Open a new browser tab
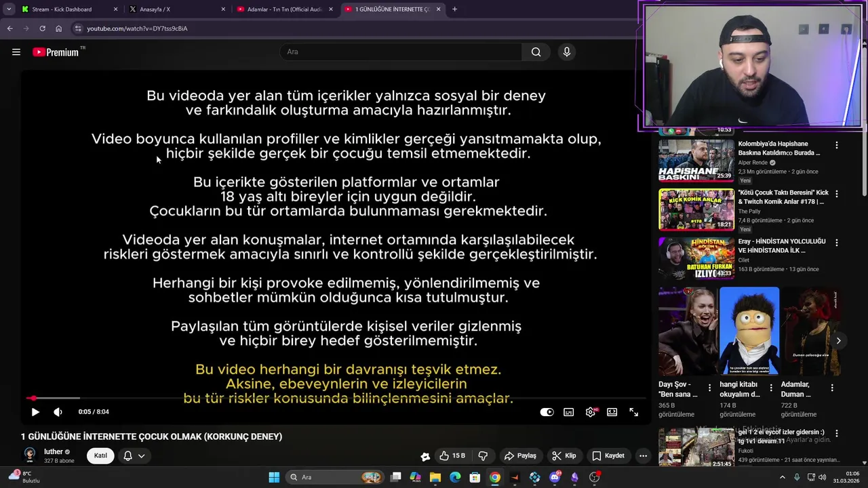 point(454,9)
